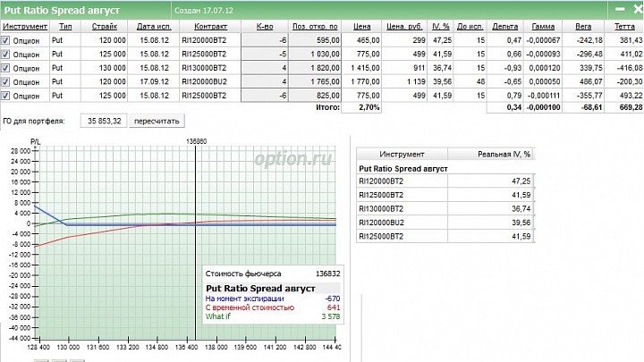
Task: Edit real IV value 36,74
Action: (x=491, y=208)
